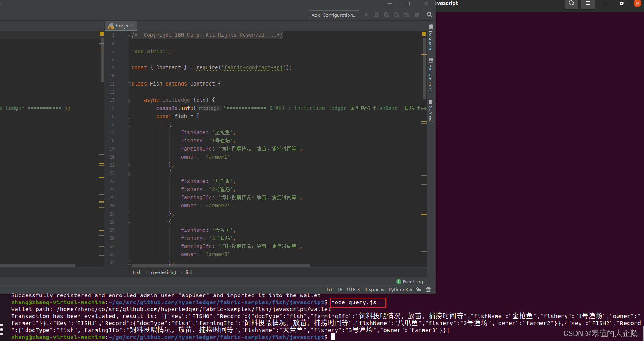
Task: Click the Debug bug icon
Action: (377, 15)
